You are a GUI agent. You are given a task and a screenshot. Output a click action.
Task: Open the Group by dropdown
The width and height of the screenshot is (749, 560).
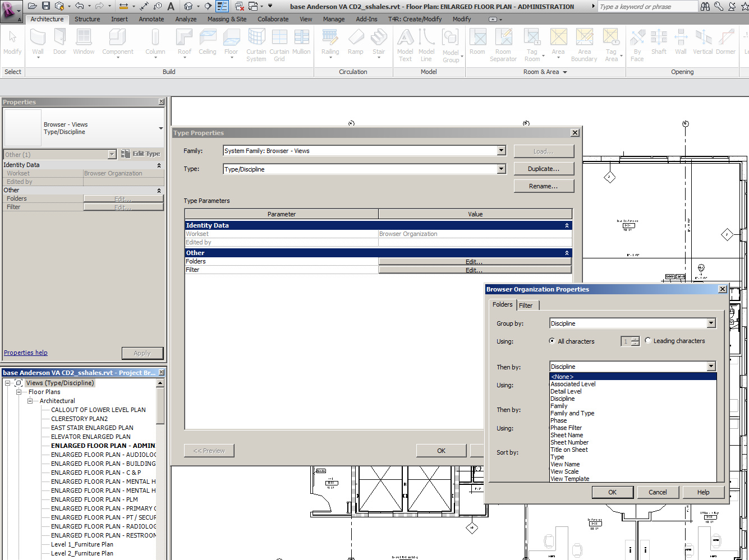[x=710, y=323]
